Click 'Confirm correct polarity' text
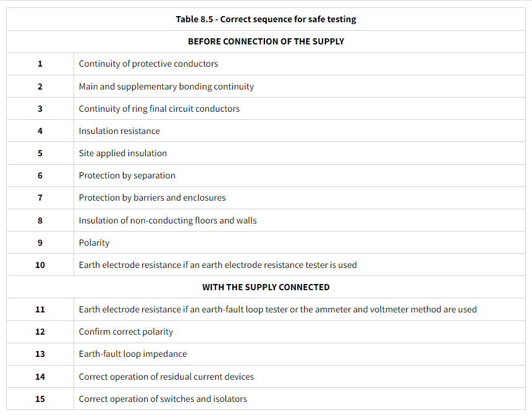532x418 pixels. coord(126,332)
